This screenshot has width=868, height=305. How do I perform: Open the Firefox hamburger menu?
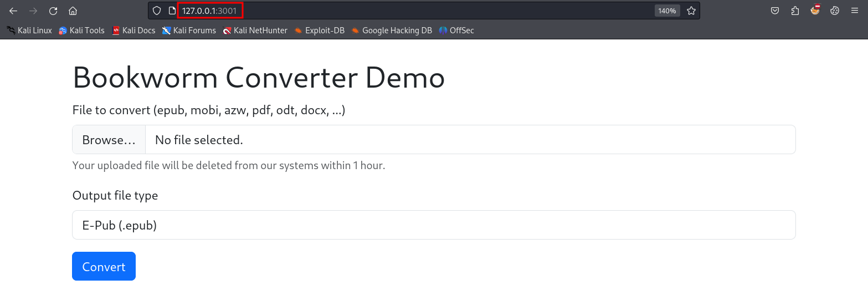click(x=855, y=11)
